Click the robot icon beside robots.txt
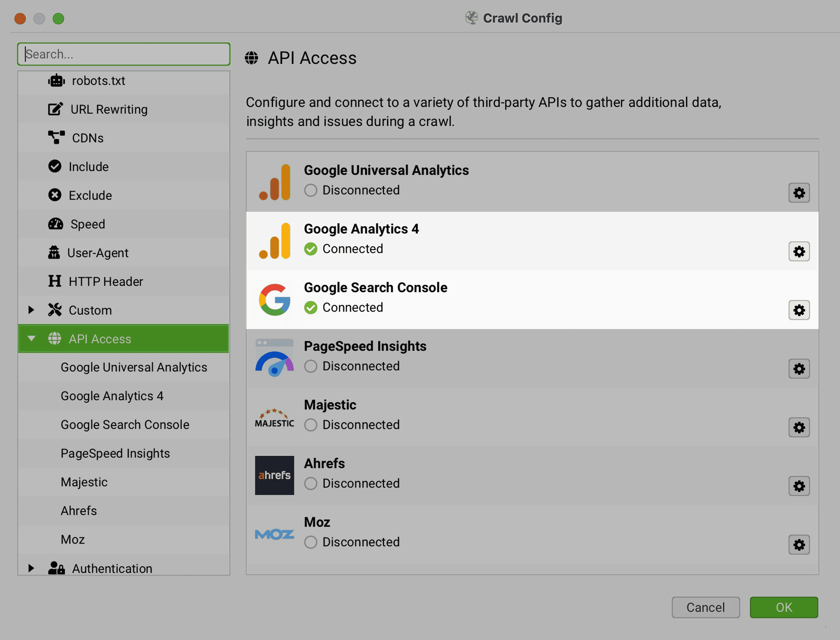Screen dimensions: 840x640 [56, 81]
